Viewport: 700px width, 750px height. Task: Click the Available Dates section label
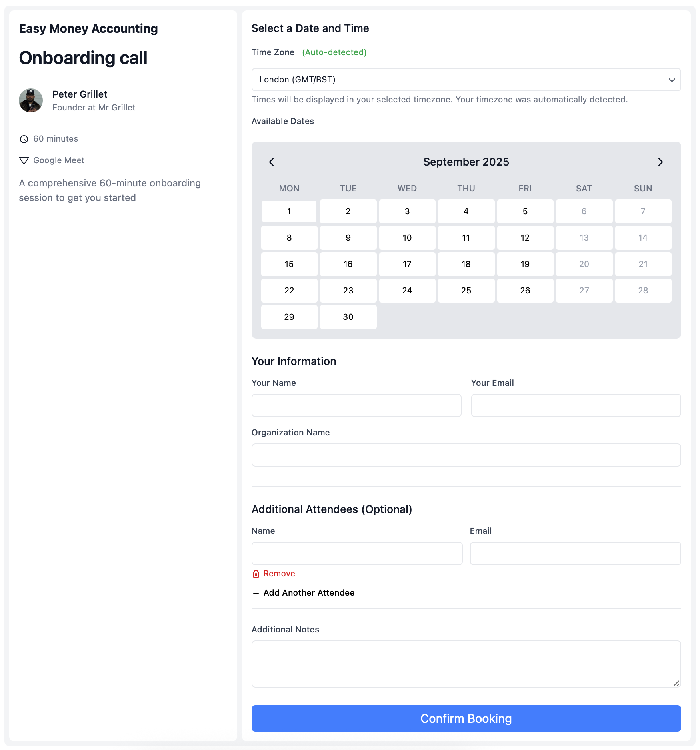click(282, 121)
